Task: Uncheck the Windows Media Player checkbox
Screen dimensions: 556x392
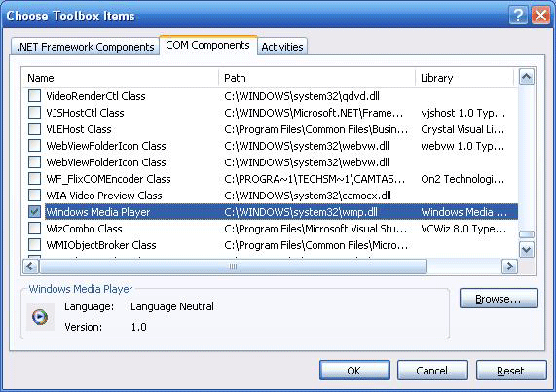Action: tap(34, 212)
